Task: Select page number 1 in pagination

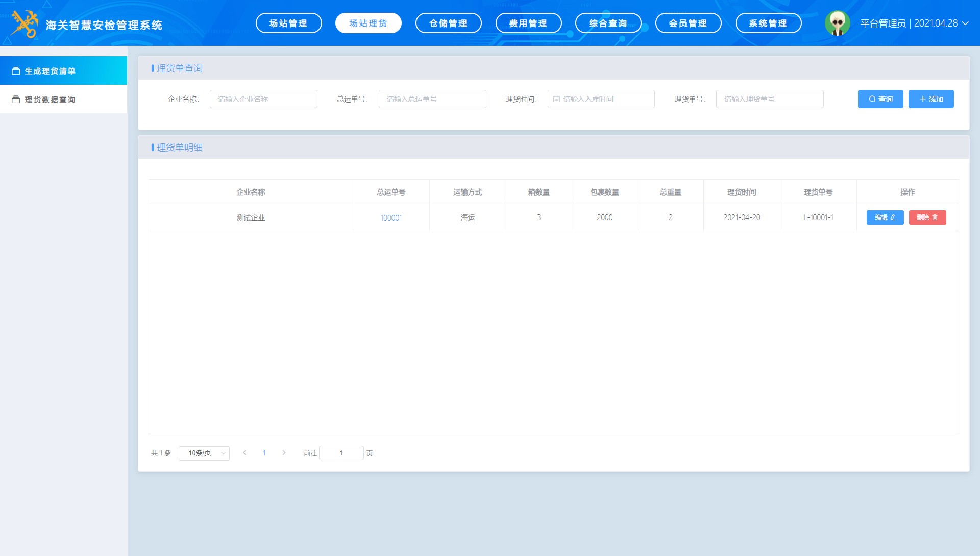Action: point(264,453)
